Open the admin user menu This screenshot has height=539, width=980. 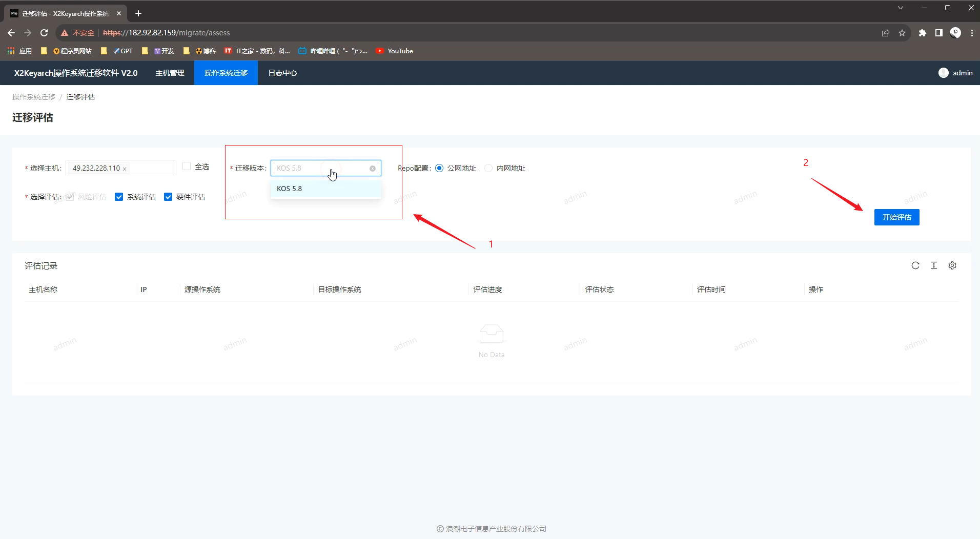[955, 73]
